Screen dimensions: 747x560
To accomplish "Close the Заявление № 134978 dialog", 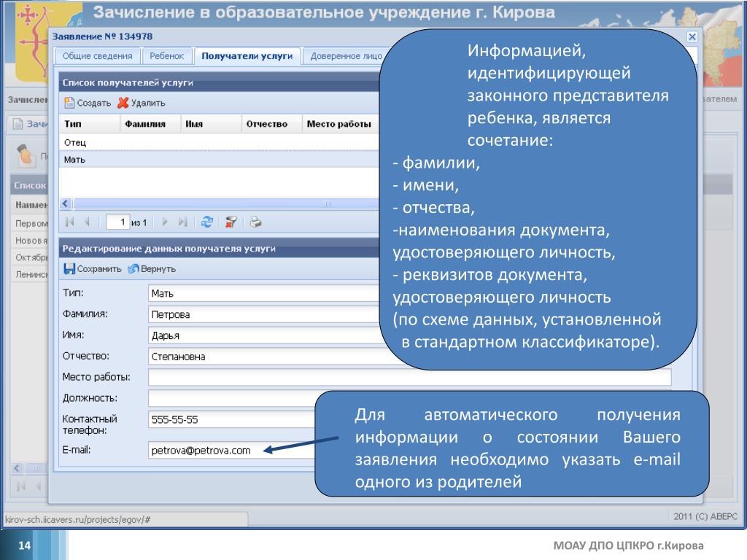I will pyautogui.click(x=692, y=36).
